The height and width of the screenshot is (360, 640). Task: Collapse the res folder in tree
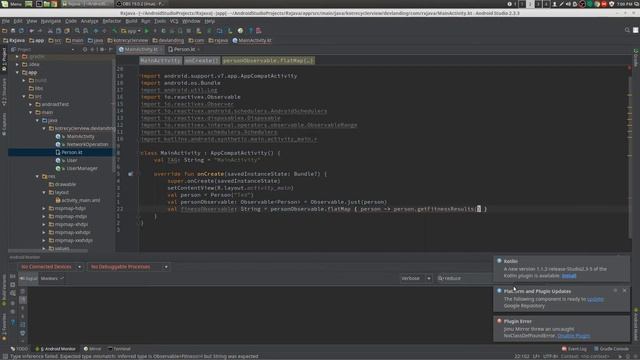tap(37, 176)
